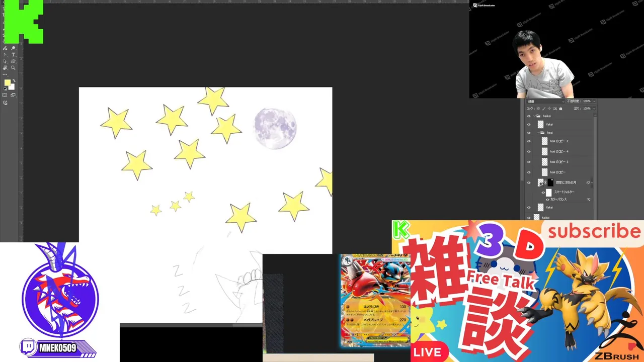Open the Edit Toolbar three-dots menu
This screenshot has height=362, width=644.
coord(5,74)
